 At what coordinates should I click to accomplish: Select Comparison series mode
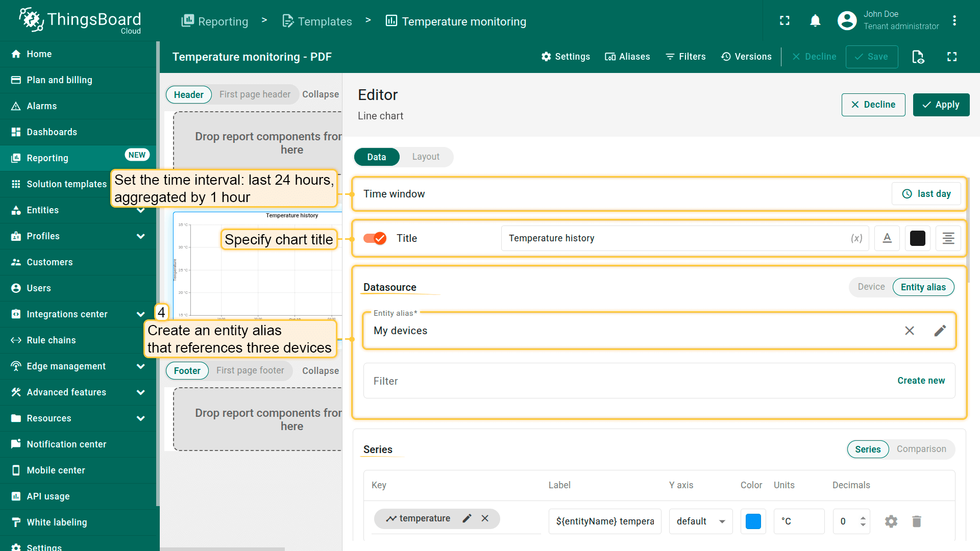(x=921, y=449)
